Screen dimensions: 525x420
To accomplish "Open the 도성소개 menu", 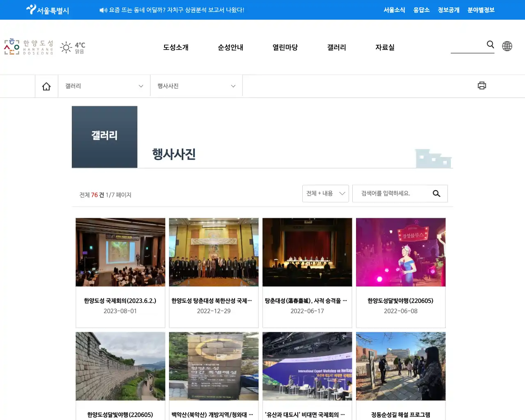I will point(176,47).
